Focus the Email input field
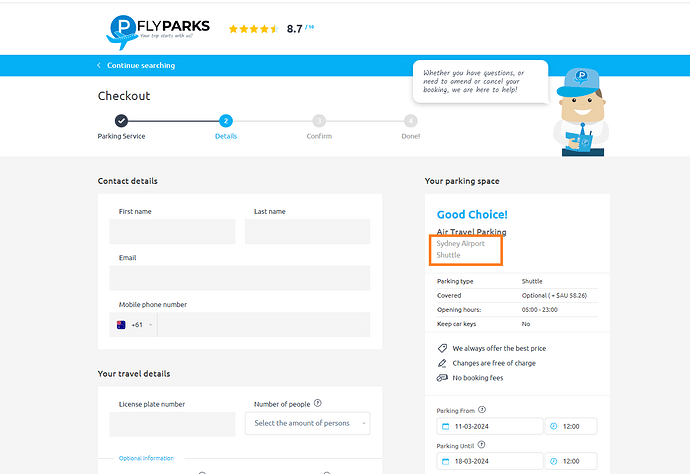 (x=240, y=278)
